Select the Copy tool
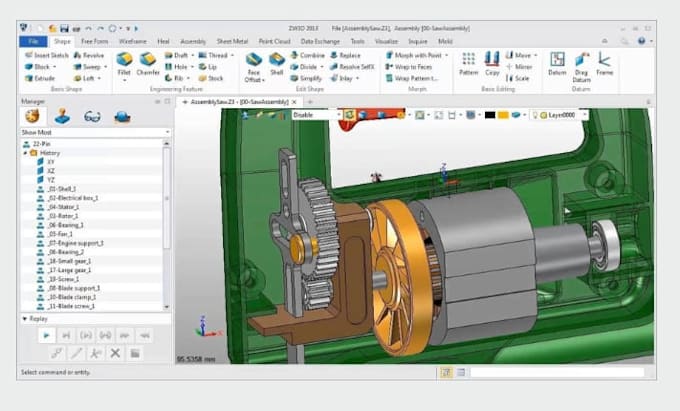Image resolution: width=680 pixels, height=411 pixels. coord(492,64)
